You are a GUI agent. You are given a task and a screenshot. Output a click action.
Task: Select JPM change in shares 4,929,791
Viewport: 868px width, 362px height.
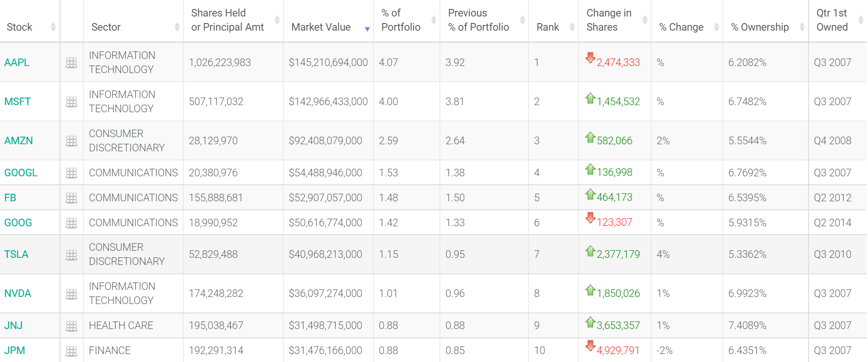click(x=618, y=351)
